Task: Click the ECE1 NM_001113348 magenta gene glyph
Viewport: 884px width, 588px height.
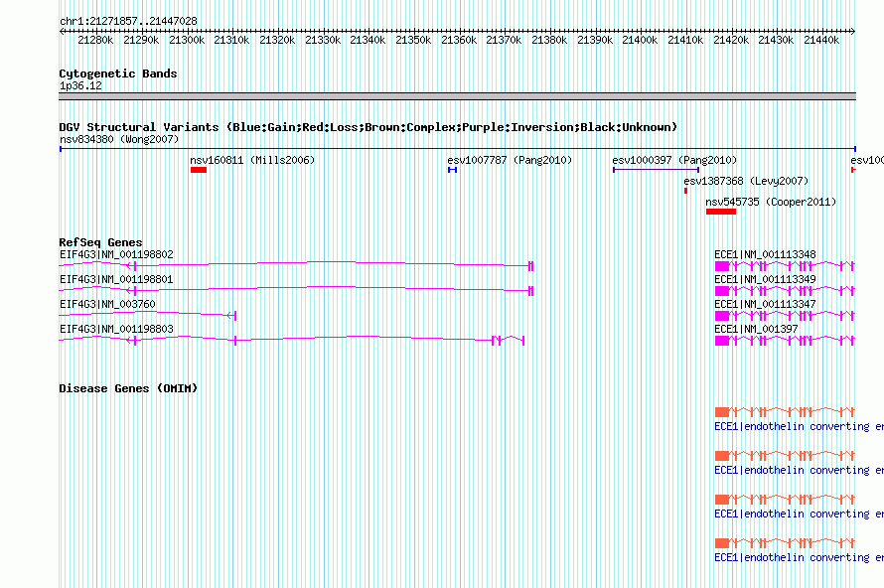Action: [x=785, y=265]
